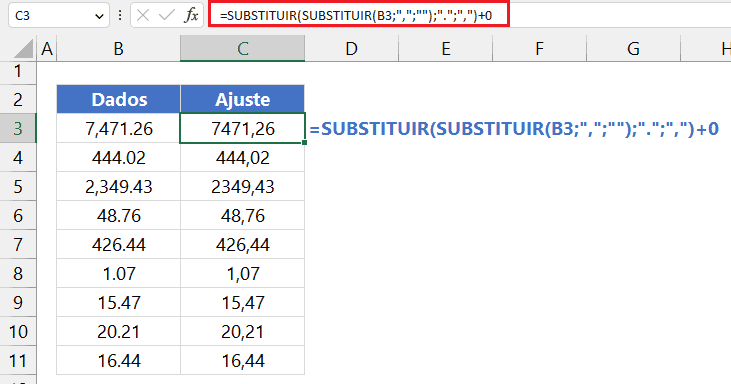731x384 pixels.
Task: Select column C header
Action: pyautogui.click(x=242, y=48)
